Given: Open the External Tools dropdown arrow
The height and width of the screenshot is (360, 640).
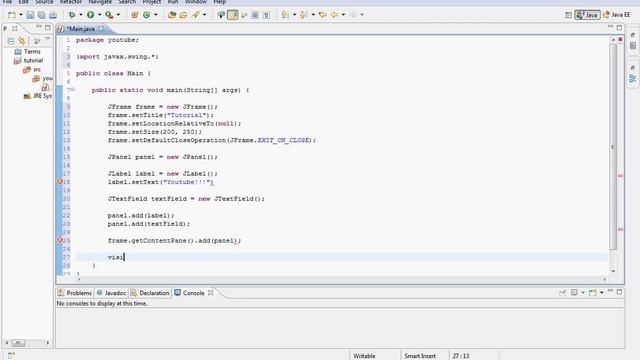Looking at the screenshot, I should [x=118, y=15].
